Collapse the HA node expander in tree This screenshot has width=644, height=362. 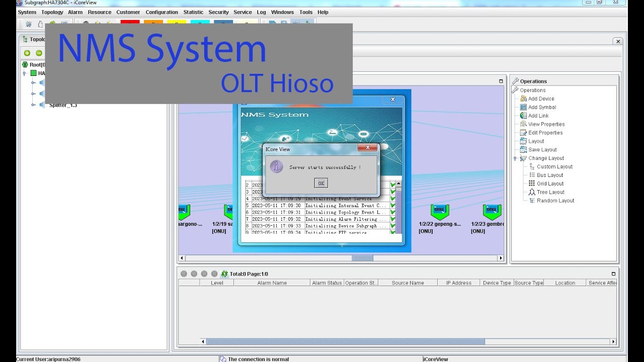pyautogui.click(x=24, y=73)
